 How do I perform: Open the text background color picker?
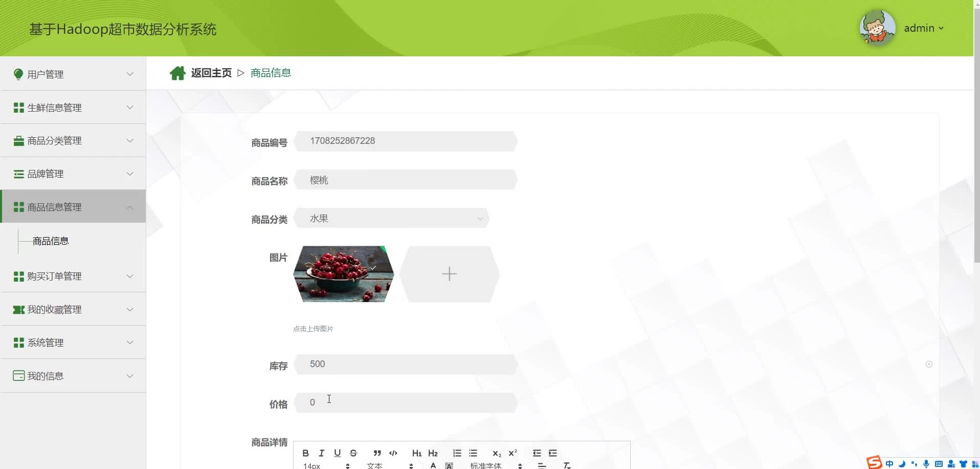pyautogui.click(x=449, y=465)
